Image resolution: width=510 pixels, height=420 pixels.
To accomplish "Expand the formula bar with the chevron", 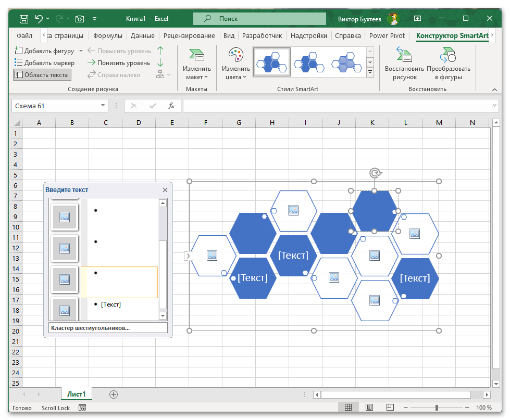I will 494,106.
